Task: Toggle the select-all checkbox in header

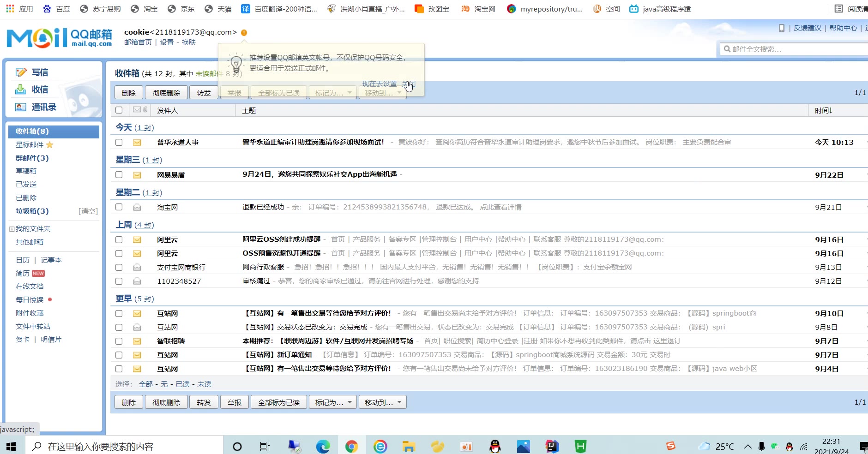Action: 119,110
